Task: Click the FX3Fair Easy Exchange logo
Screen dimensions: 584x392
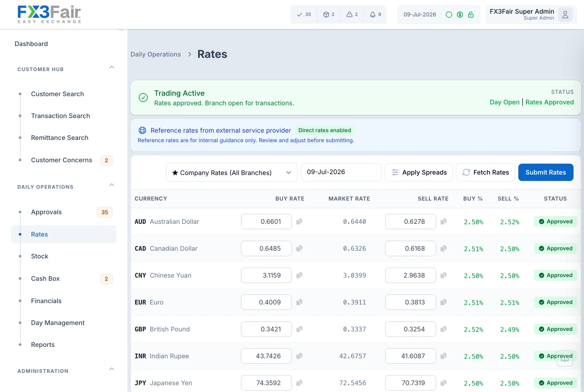Action: (49, 15)
